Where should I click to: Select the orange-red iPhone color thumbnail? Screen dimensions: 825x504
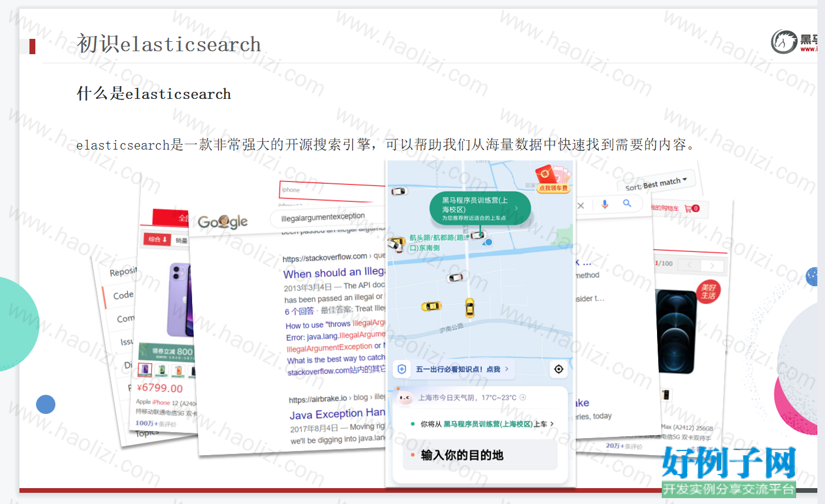tap(179, 372)
